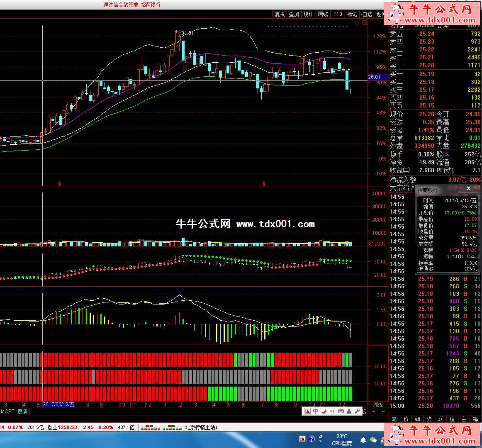Click the moon icon in IME toolbar
Viewport: 482px width, 448px height.
point(324,411)
